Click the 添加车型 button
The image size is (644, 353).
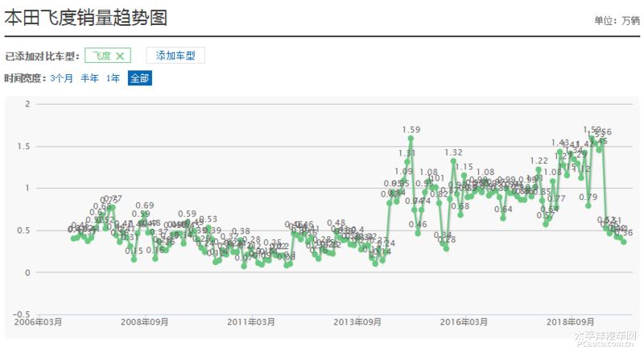point(175,56)
